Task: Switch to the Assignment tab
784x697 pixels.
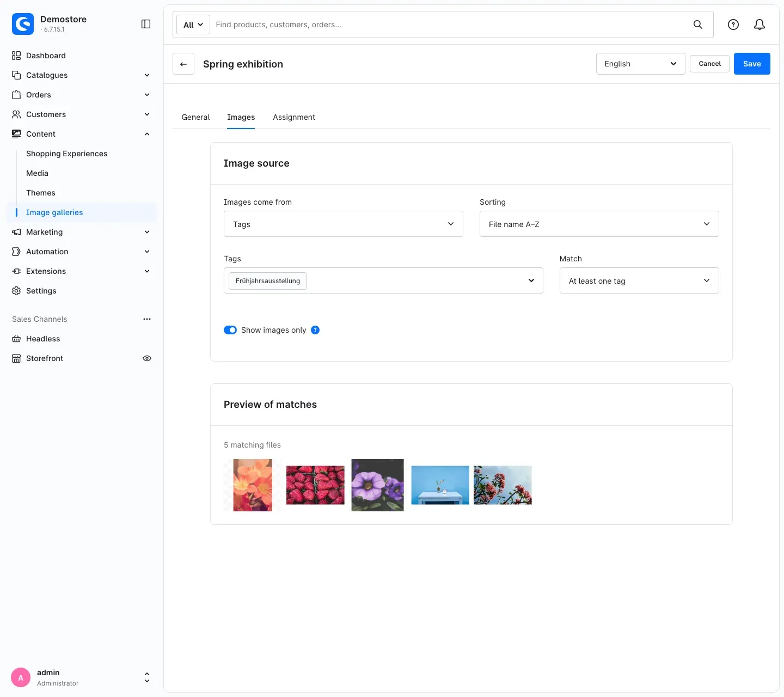Action: tap(294, 117)
